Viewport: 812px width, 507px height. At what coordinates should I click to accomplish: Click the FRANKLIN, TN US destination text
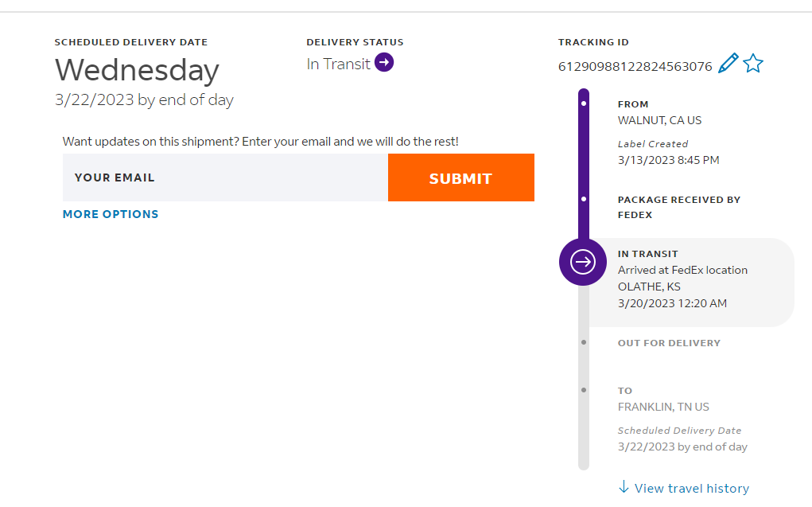663,407
